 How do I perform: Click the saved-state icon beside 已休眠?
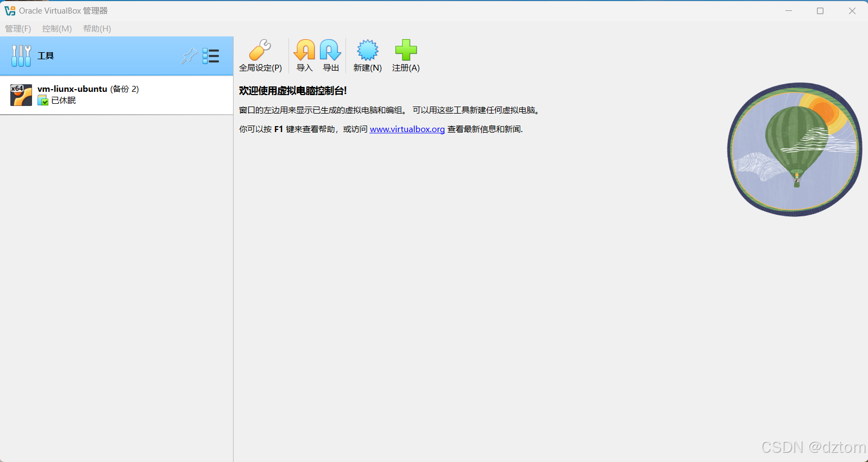[x=43, y=101]
